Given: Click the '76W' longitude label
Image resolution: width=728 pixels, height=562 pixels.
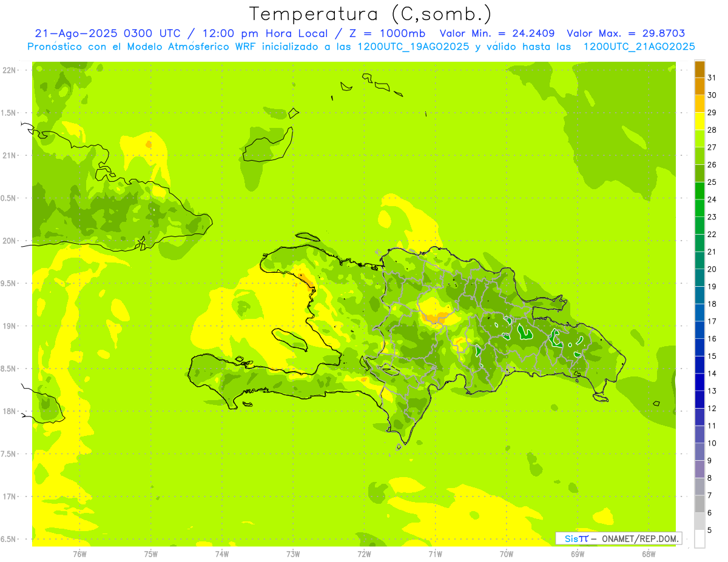Looking at the screenshot, I should point(80,554).
